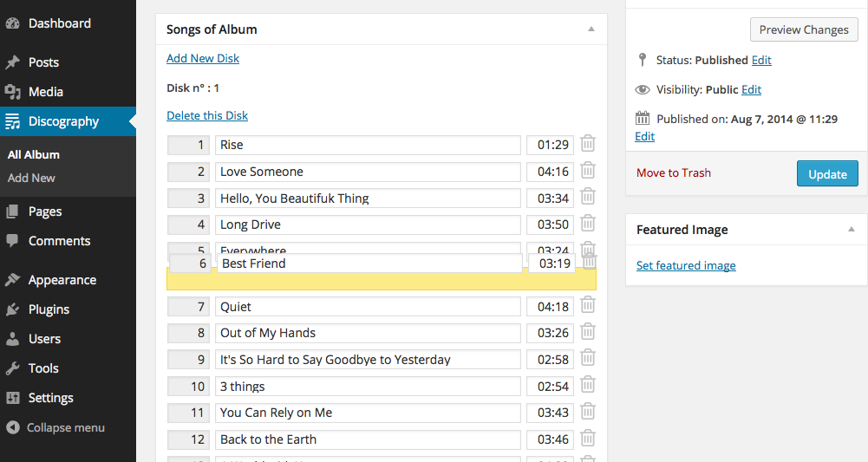Click the 'Hello, You Beautifuk Thing' title field
This screenshot has height=462, width=868.
click(368, 198)
